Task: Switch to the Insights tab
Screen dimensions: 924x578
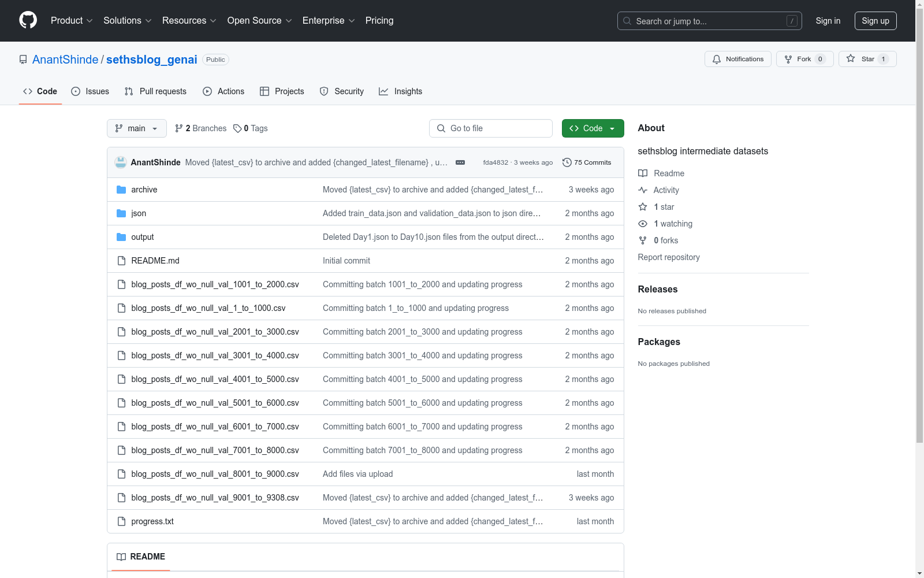Action: click(x=401, y=91)
